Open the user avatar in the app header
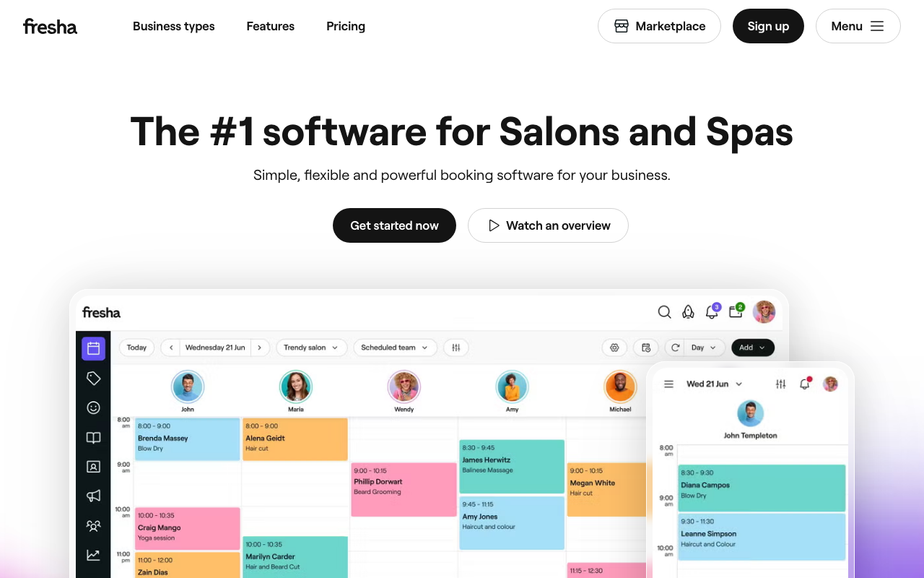 pyautogui.click(x=764, y=311)
